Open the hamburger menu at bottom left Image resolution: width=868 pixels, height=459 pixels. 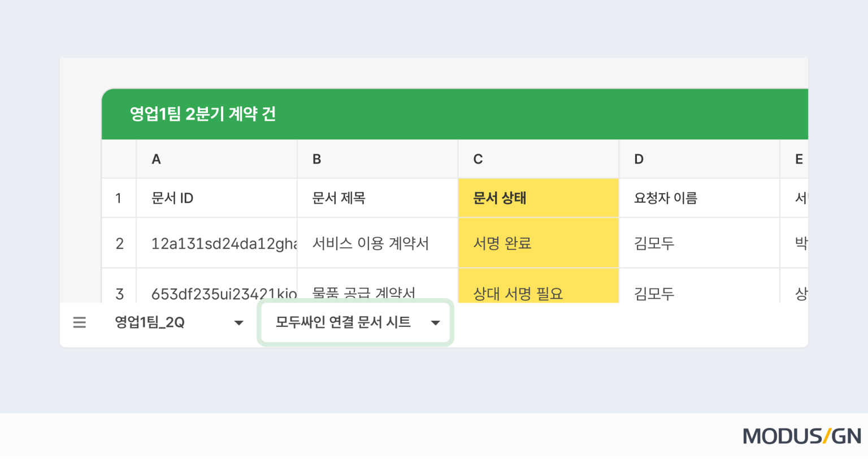click(x=79, y=322)
